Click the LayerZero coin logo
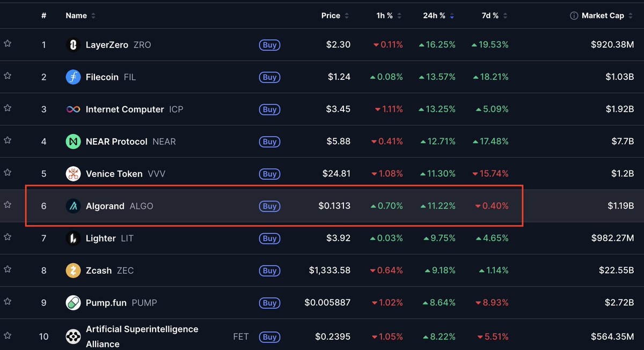 click(73, 45)
